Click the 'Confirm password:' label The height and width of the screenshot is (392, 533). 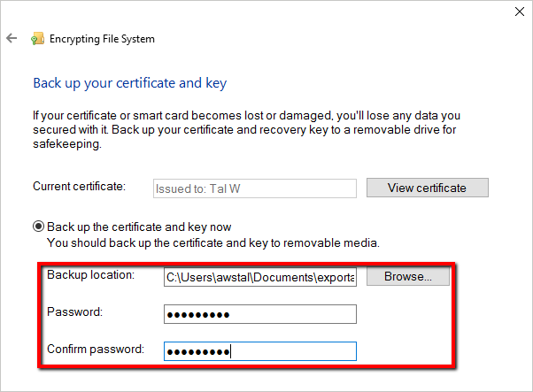[x=95, y=350]
